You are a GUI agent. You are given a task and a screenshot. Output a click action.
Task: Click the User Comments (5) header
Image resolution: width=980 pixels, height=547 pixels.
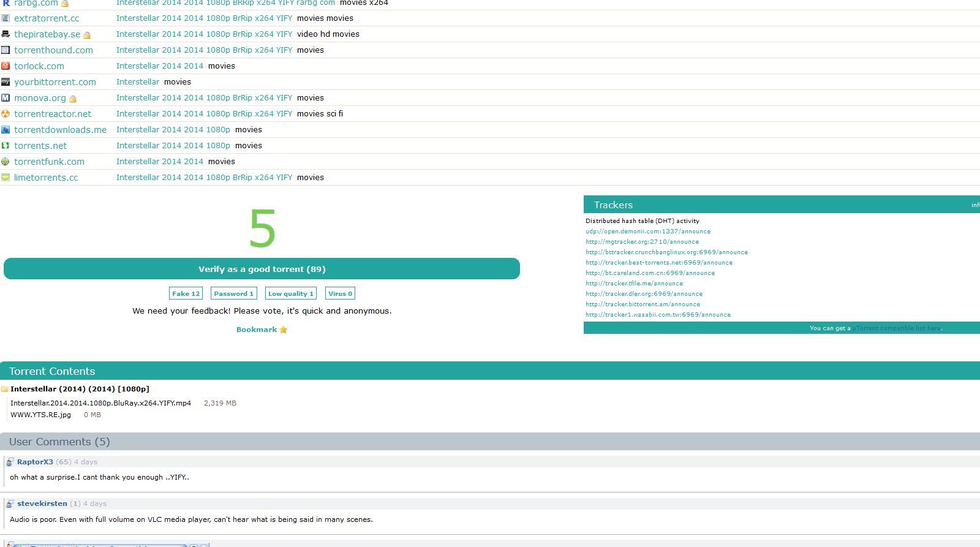(x=59, y=442)
